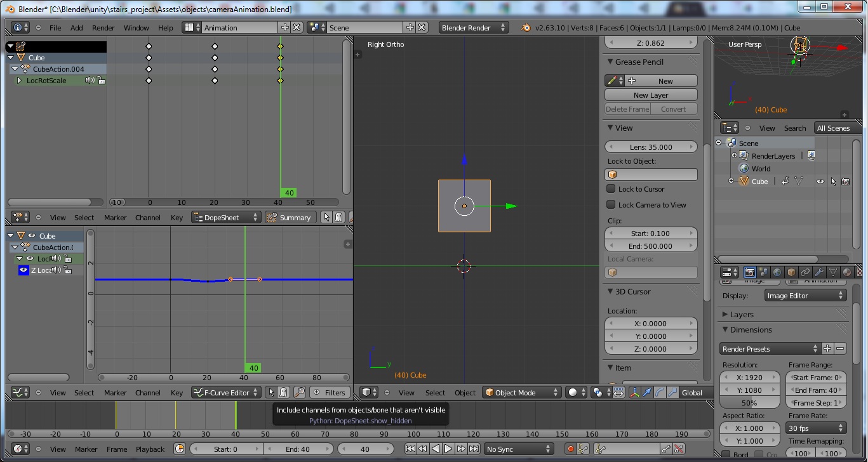Enable the Lock to Cursor checkbox
This screenshot has height=462, width=868.
(x=611, y=188)
